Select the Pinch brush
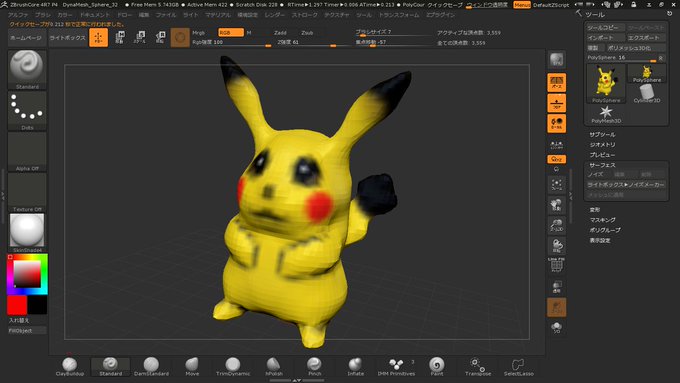 click(314, 367)
